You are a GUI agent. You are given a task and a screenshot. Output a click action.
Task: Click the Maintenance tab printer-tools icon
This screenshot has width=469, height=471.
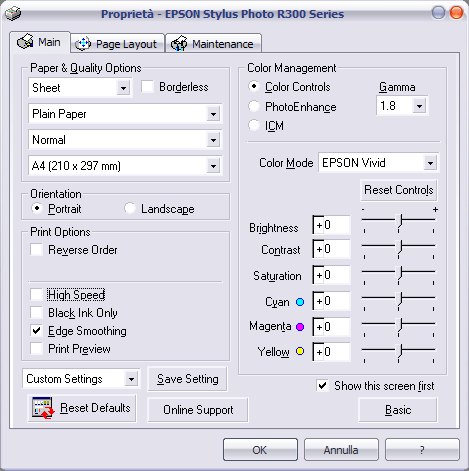coord(179,43)
